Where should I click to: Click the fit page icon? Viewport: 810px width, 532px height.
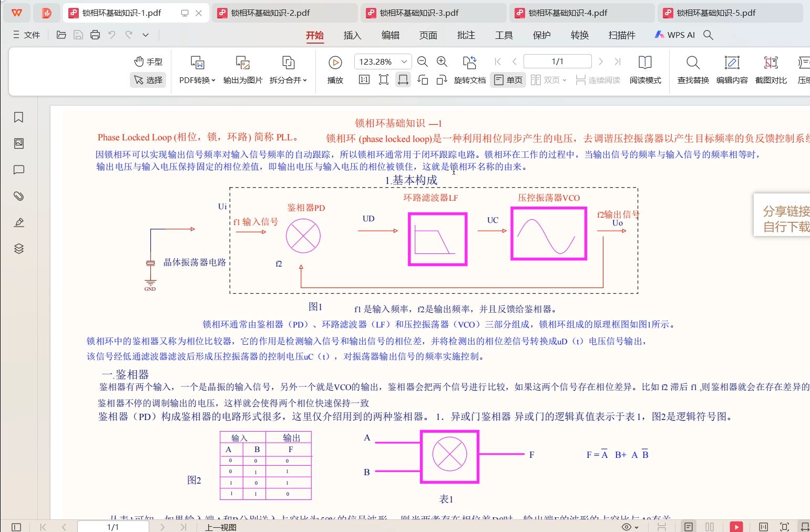(x=384, y=80)
